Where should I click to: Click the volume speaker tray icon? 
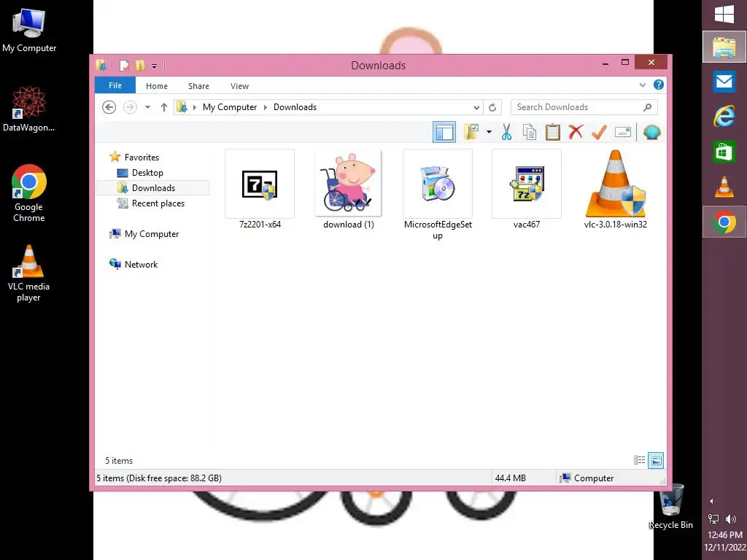point(731,519)
